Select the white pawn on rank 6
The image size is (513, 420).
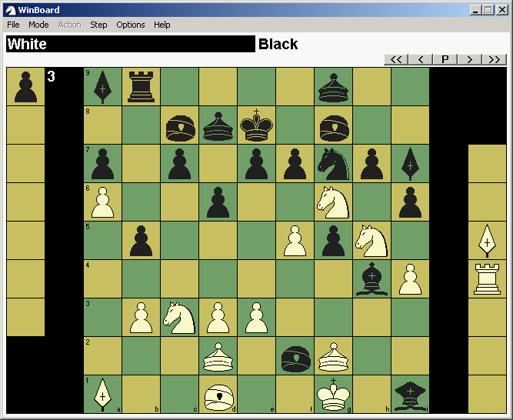102,202
